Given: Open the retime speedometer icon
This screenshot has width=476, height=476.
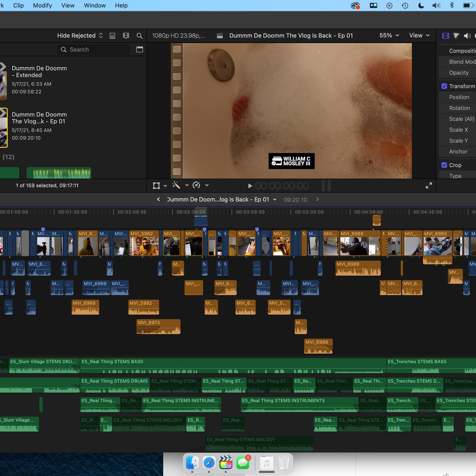Looking at the screenshot, I should (x=196, y=185).
